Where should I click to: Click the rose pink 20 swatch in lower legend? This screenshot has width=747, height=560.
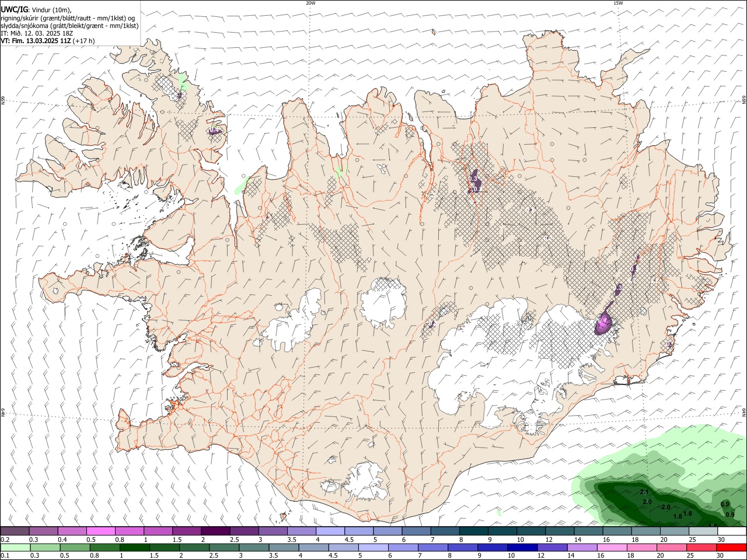(x=671, y=548)
